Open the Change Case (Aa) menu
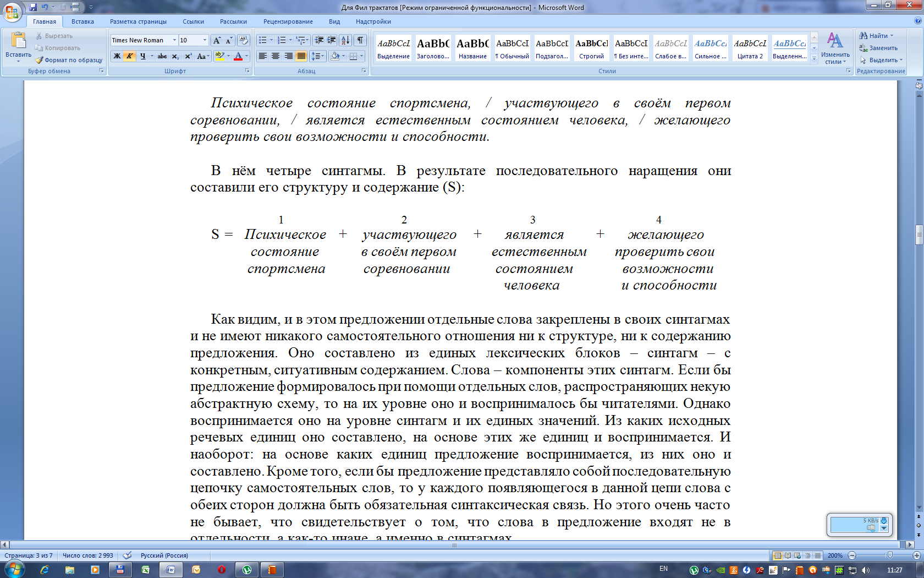Viewport: 924px width, 578px height. coord(202,56)
